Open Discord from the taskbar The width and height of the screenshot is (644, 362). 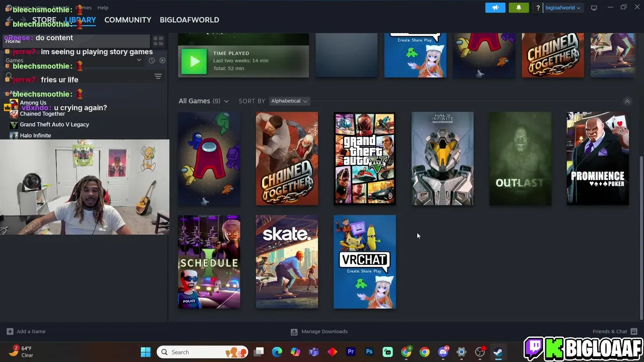click(x=443, y=352)
